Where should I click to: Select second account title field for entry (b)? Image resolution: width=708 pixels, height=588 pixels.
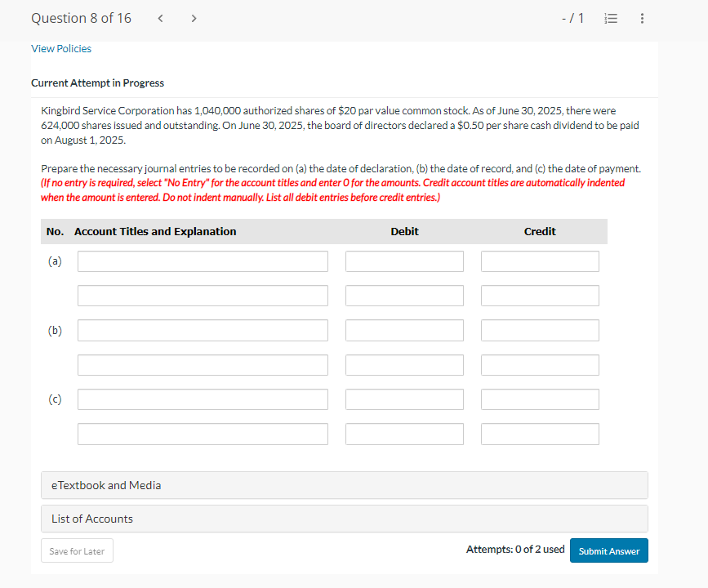[203, 365]
